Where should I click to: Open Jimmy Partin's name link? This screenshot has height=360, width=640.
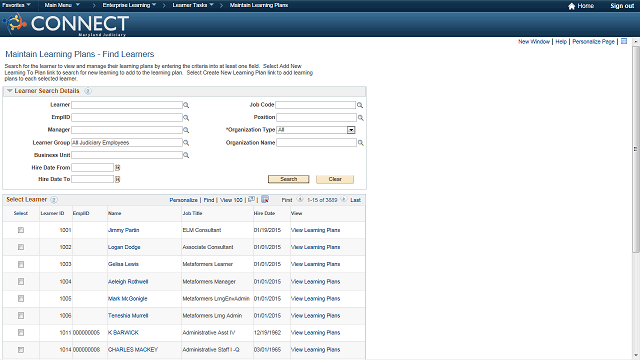pos(123,230)
